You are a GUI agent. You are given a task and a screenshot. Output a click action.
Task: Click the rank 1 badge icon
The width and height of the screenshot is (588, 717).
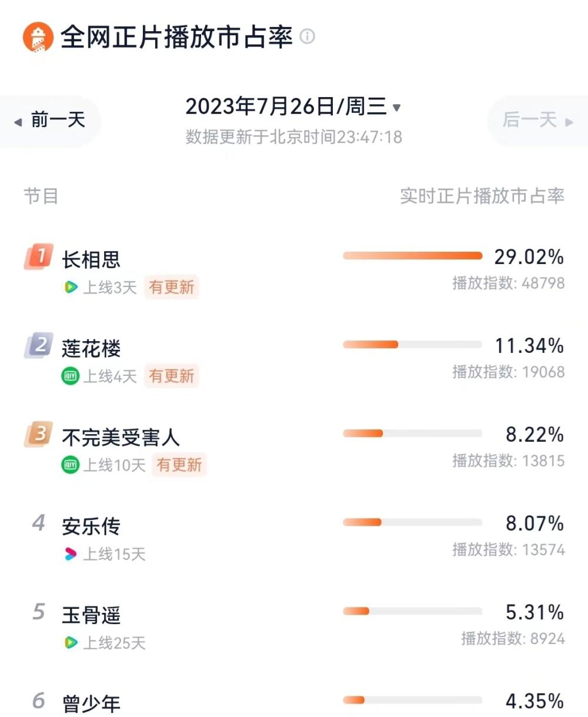tap(39, 256)
